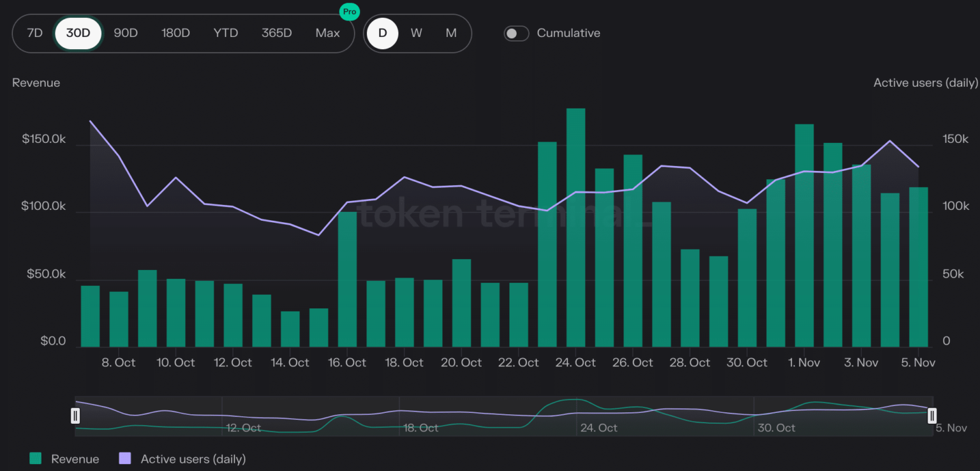The height and width of the screenshot is (471, 980).
Task: Toggle Active users (daily) legend item
Action: 193,459
